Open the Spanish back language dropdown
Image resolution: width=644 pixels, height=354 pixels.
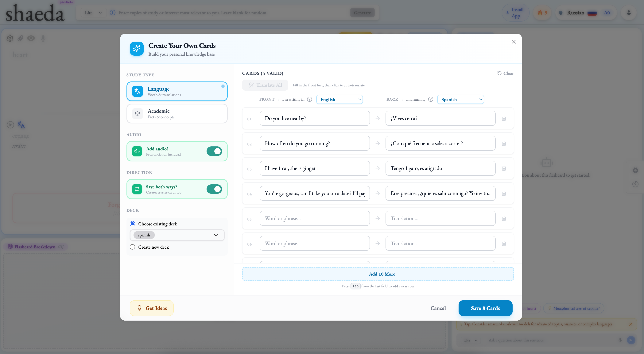[x=460, y=99]
